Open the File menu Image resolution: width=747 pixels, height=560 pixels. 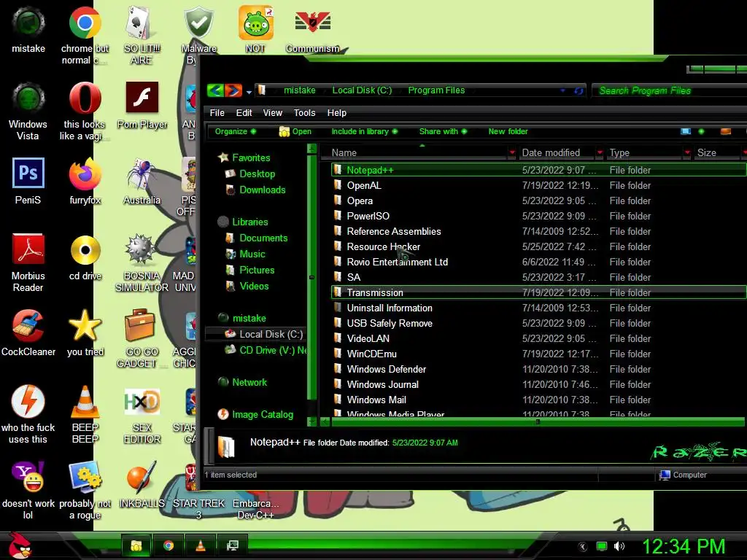tap(217, 113)
